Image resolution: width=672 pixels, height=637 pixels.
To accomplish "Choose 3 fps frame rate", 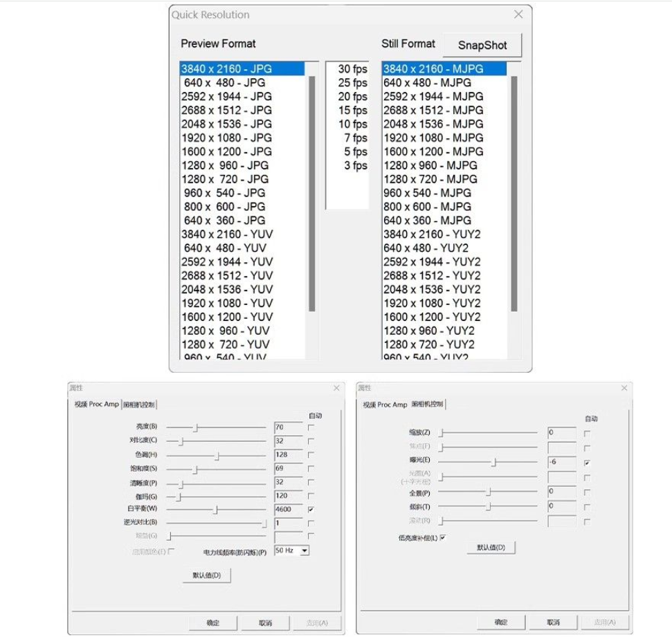I will 347,165.
